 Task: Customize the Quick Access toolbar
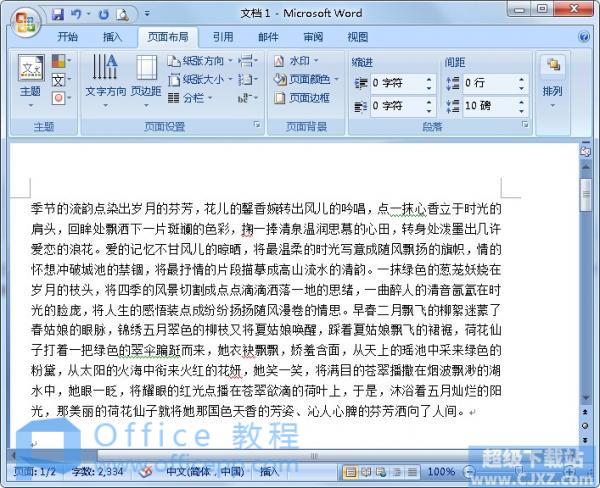(147, 14)
